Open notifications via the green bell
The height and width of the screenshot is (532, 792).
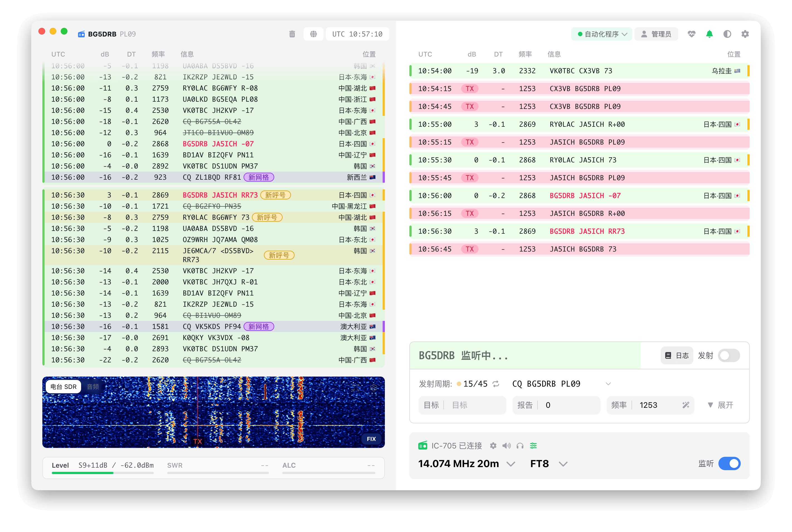pyautogui.click(x=709, y=34)
